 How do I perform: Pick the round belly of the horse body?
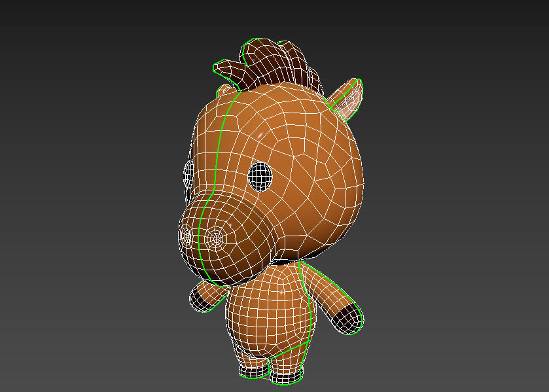pos(271,310)
